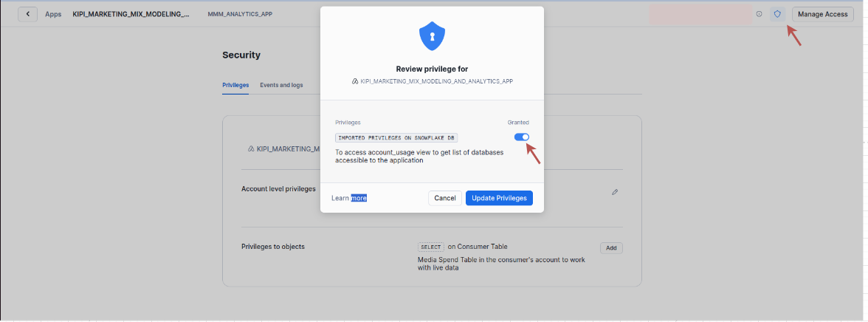
Task: Click the IMPORTED PRIVILEGES ON SNOWFLAKE DB tag
Action: 397,138
